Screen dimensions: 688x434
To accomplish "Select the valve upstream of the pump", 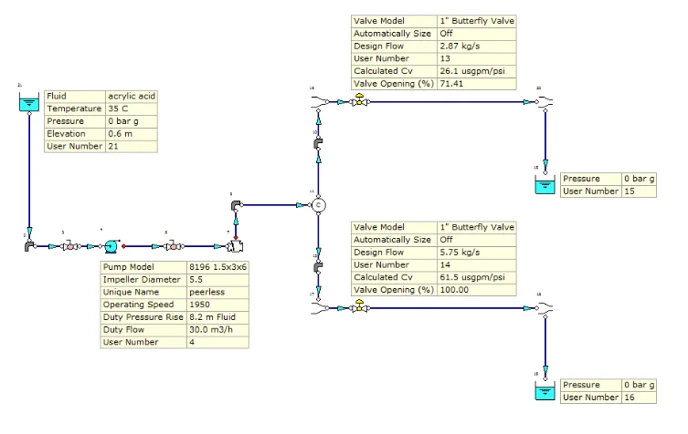I will [69, 245].
